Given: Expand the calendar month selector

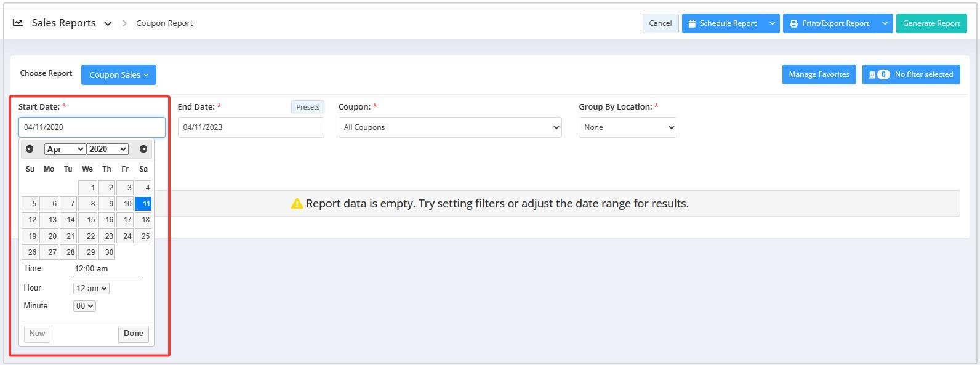Looking at the screenshot, I should [65, 149].
